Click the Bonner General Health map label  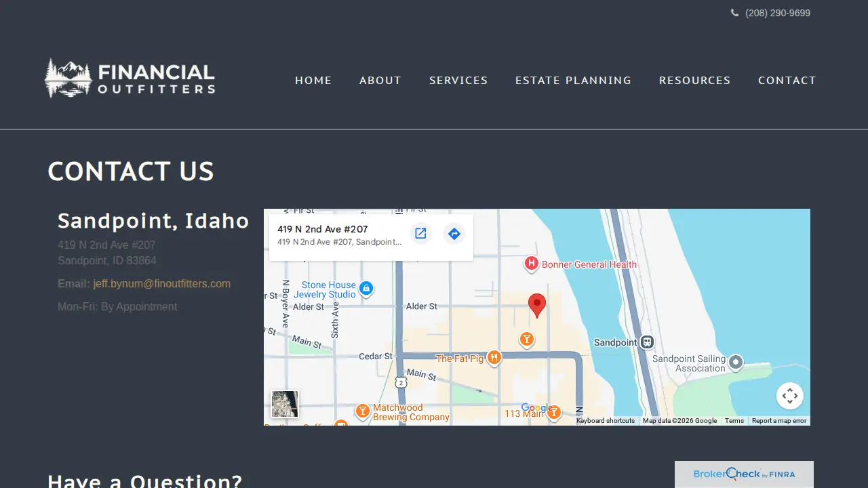tap(589, 264)
